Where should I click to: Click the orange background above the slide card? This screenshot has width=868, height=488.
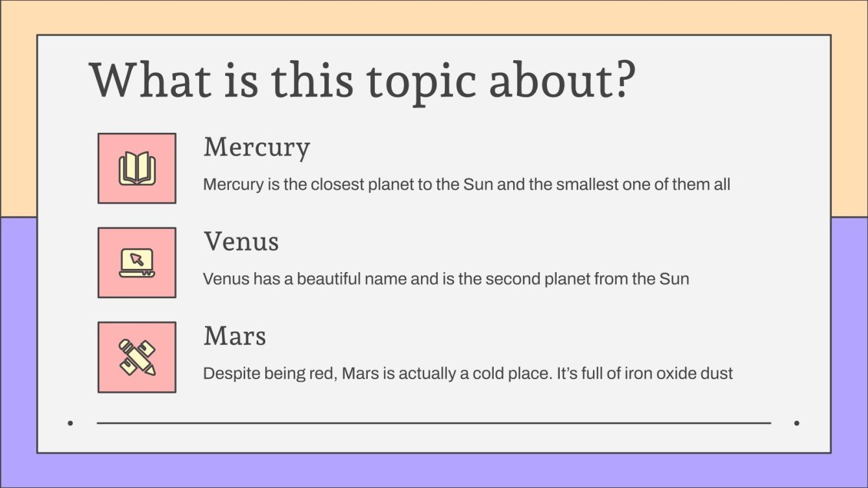pos(433,16)
